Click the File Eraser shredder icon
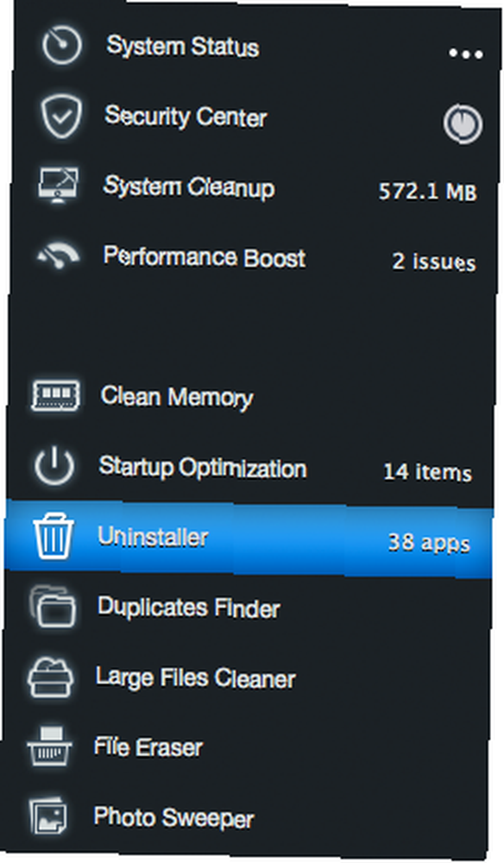This screenshot has width=504, height=863. coord(49,746)
